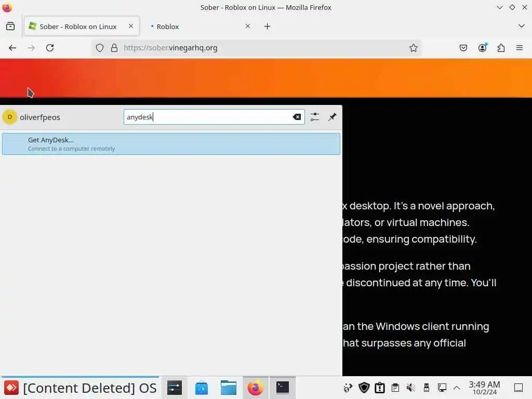Open recent browsing view icon beside tabs
Screen dimensions: 532x399
(10, 26)
